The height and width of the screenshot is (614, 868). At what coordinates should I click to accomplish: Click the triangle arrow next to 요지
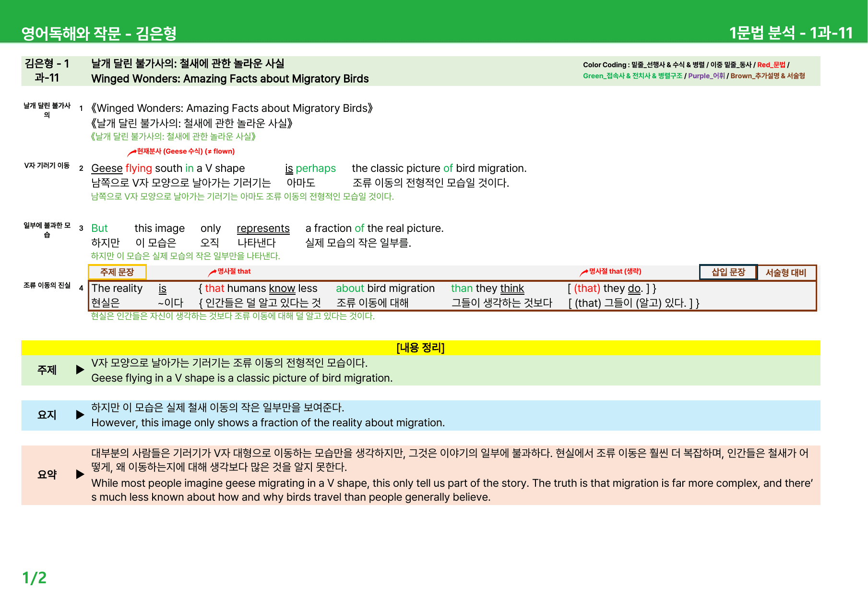[80, 415]
